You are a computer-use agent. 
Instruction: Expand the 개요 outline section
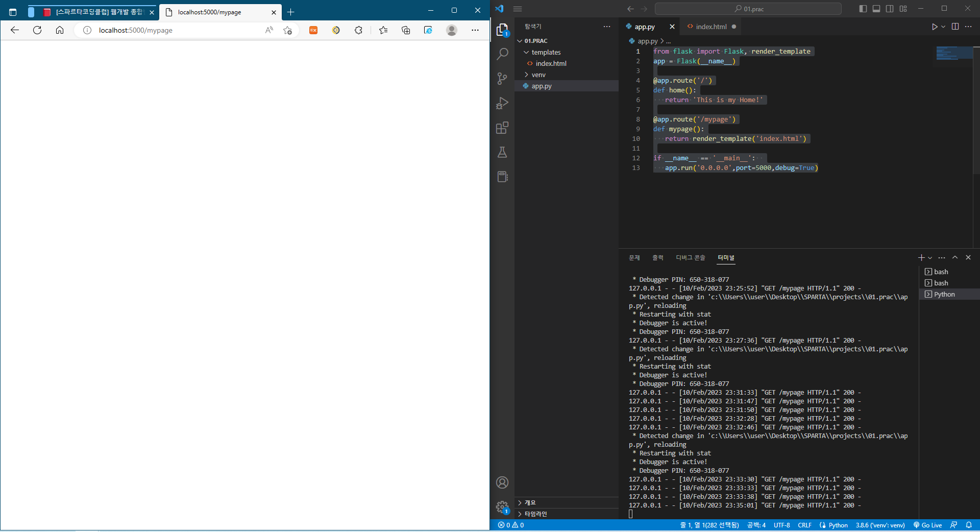click(567, 502)
